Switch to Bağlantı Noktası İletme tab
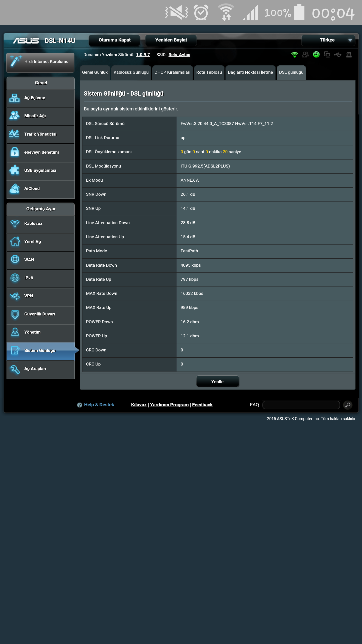This screenshot has width=362, height=644. pos(250,72)
